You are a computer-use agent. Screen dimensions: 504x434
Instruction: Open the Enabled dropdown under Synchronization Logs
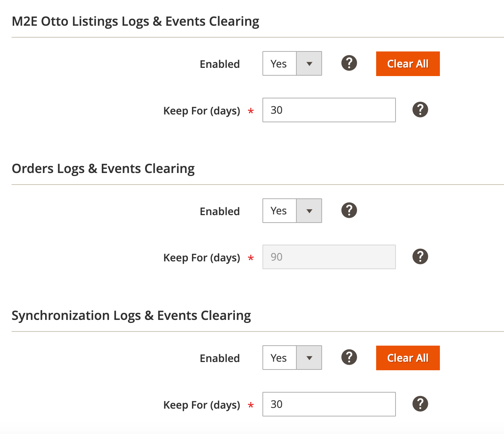pos(309,358)
